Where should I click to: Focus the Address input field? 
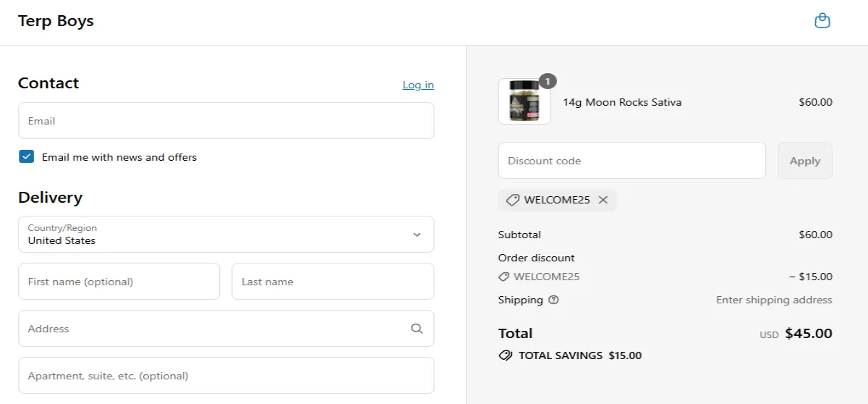[226, 328]
